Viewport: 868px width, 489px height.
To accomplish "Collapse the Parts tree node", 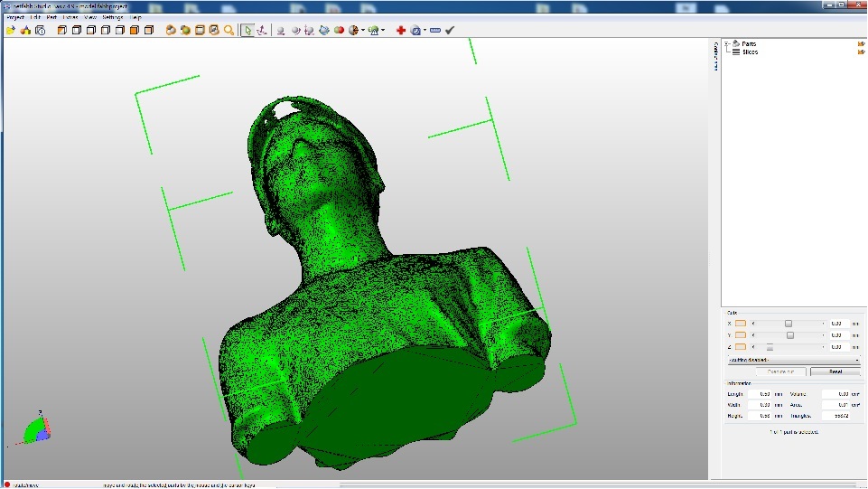I will [x=727, y=43].
